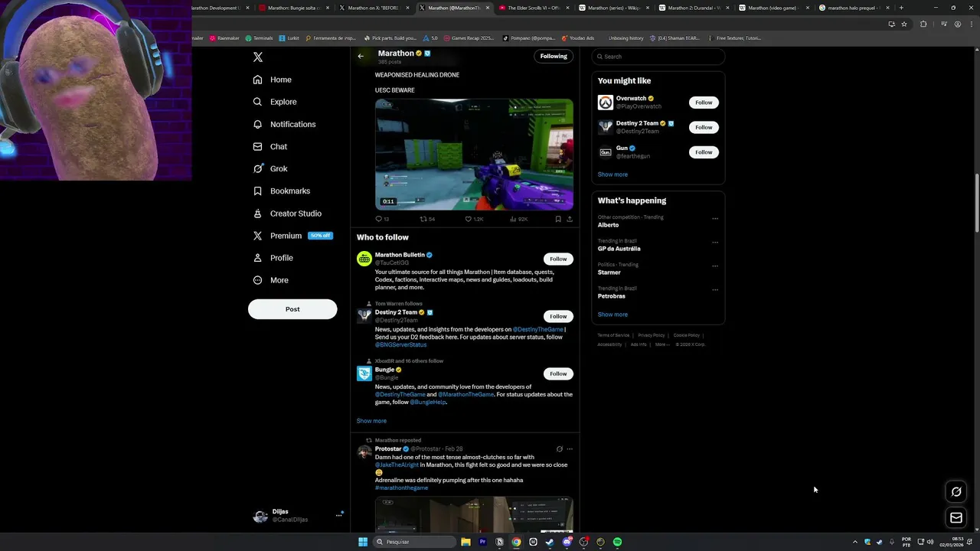Click the Post button

coord(292,309)
